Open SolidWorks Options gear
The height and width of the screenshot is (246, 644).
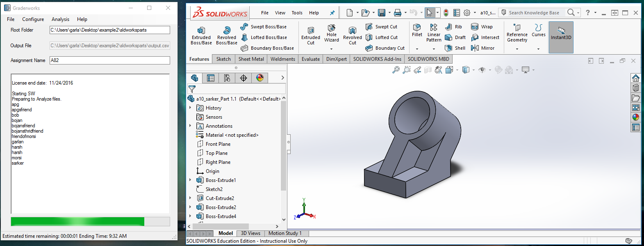[467, 13]
